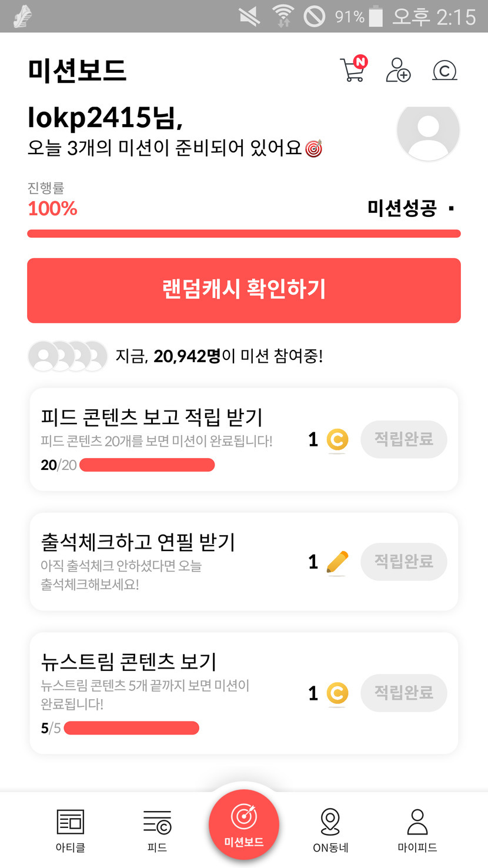Select the 미션보드 center tab
The image size is (488, 868).
(243, 824)
